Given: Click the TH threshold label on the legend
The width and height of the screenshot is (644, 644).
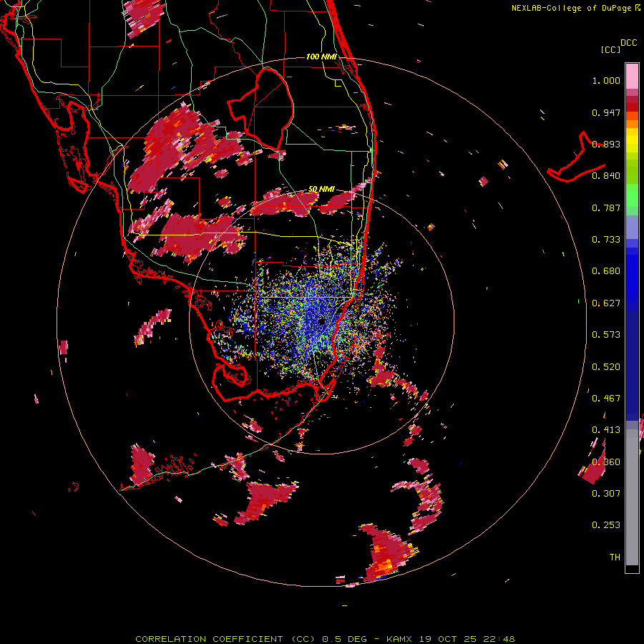Looking at the screenshot, I should (614, 557).
